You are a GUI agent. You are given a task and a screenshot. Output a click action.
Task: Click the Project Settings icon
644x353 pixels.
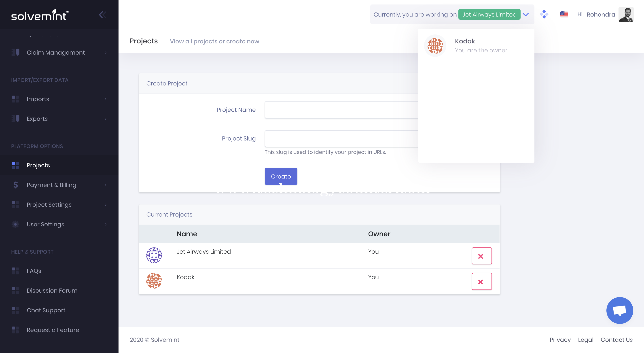coord(15,205)
